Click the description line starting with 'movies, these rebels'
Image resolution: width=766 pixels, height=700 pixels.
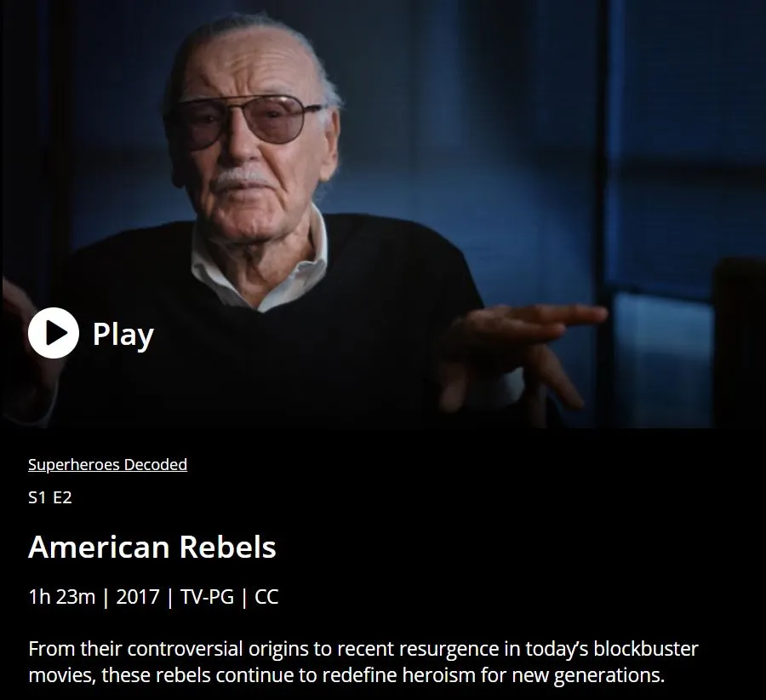347,675
